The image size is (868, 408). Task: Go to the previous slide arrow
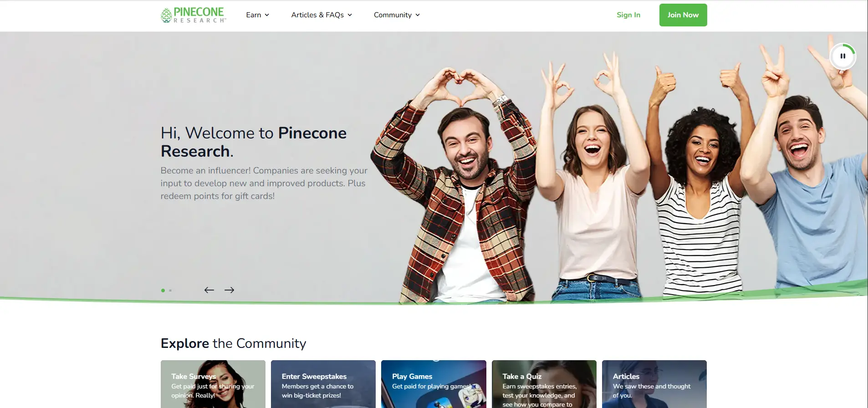pos(209,290)
